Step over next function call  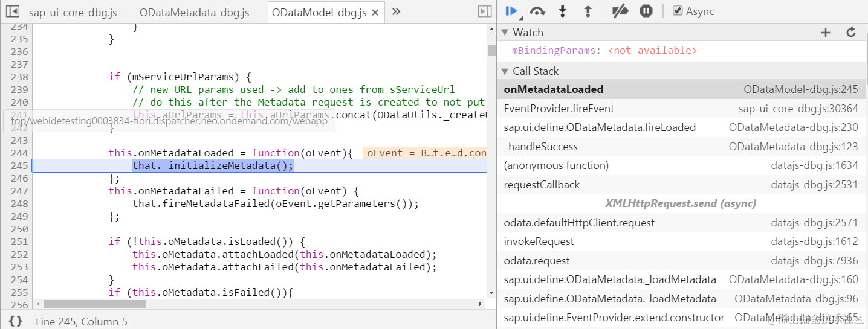coord(537,11)
